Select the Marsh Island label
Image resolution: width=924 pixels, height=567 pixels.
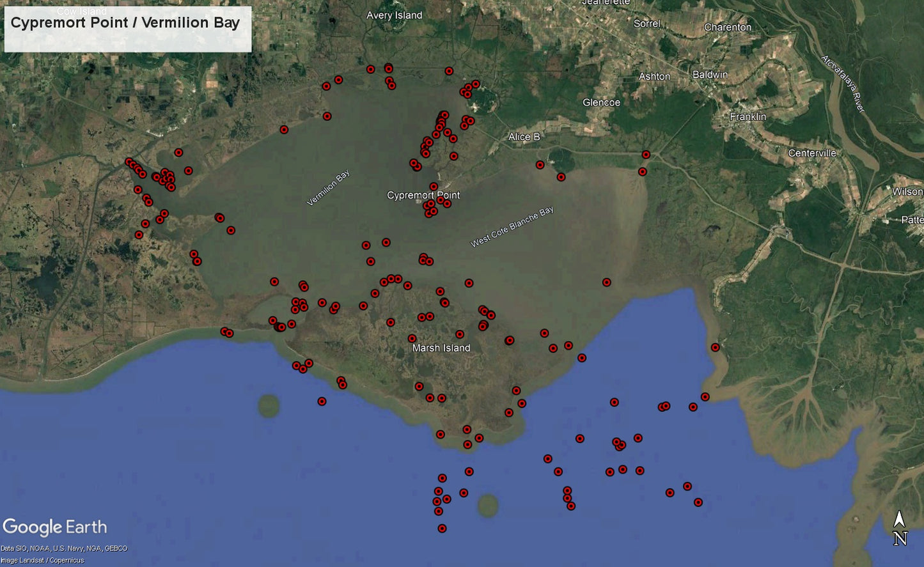[442, 348]
